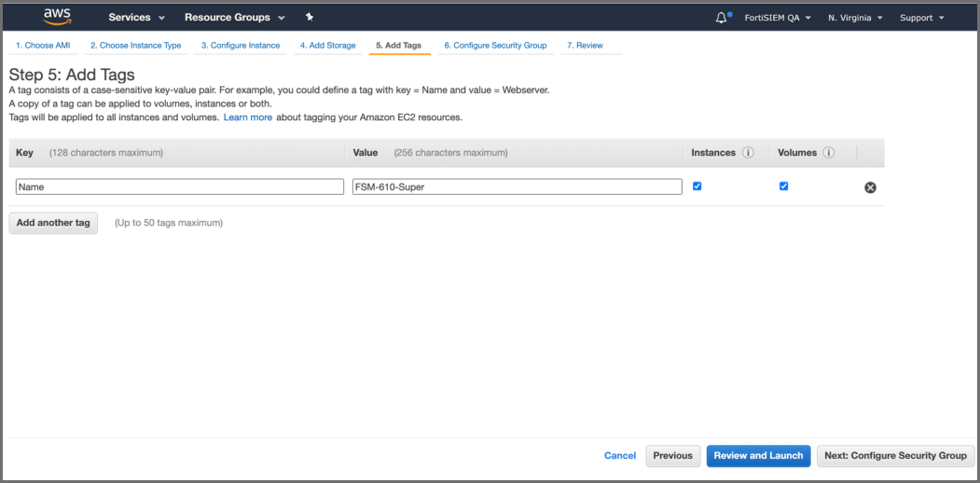
Task: Open the Services dropdown menu
Action: (136, 18)
